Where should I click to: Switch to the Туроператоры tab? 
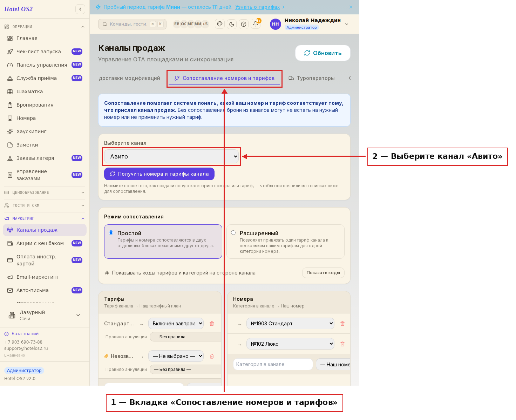pos(312,78)
